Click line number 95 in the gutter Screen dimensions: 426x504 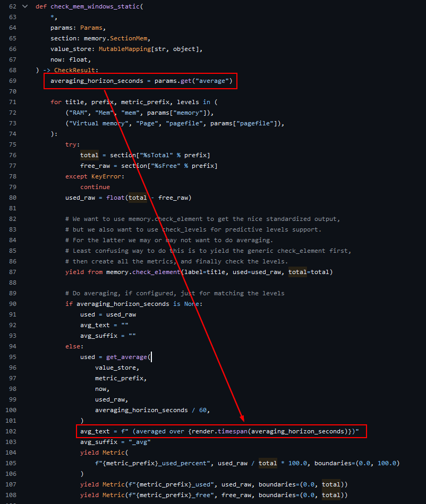pos(12,357)
